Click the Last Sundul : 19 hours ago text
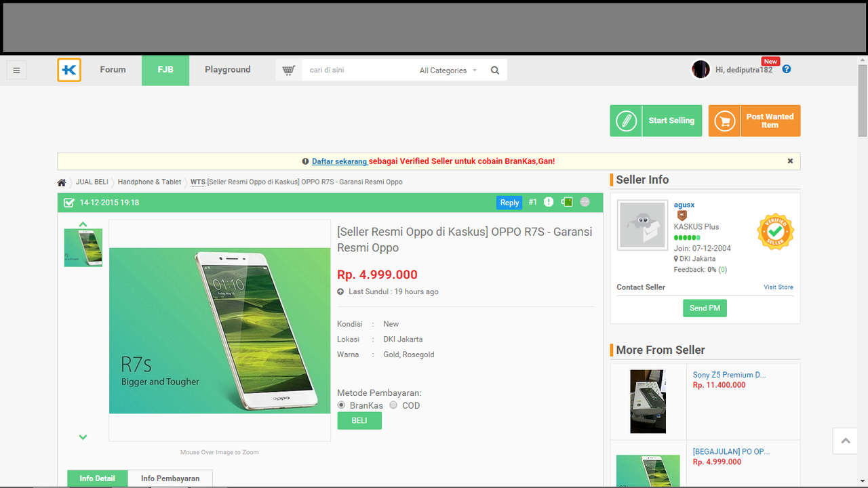Screen dimensions: 868x488 pyautogui.click(x=393, y=291)
